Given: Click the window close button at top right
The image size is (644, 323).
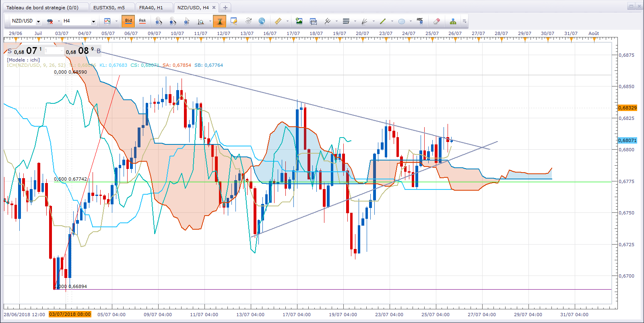Looking at the screenshot, I should point(639,6).
